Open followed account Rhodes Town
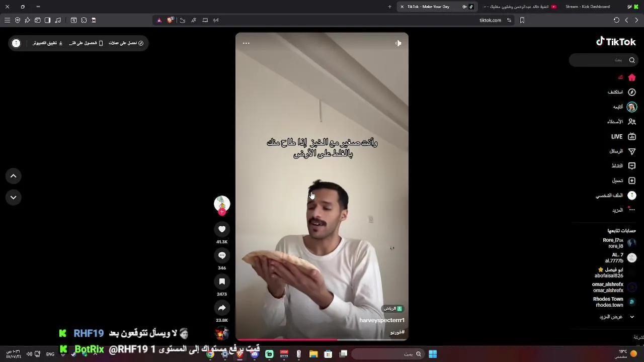Screen dimensions: 644x362 (x=615, y=302)
